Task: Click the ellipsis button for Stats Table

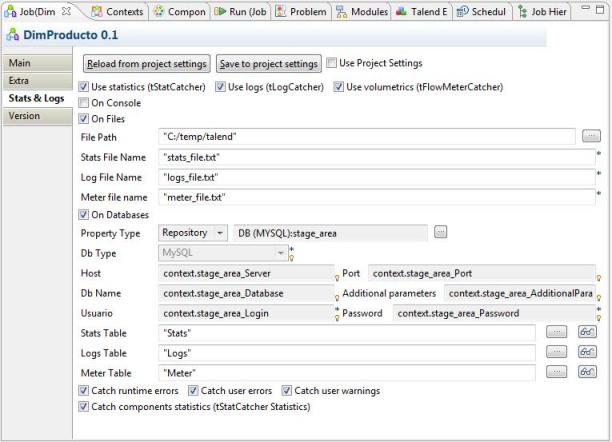Action: 558,332
